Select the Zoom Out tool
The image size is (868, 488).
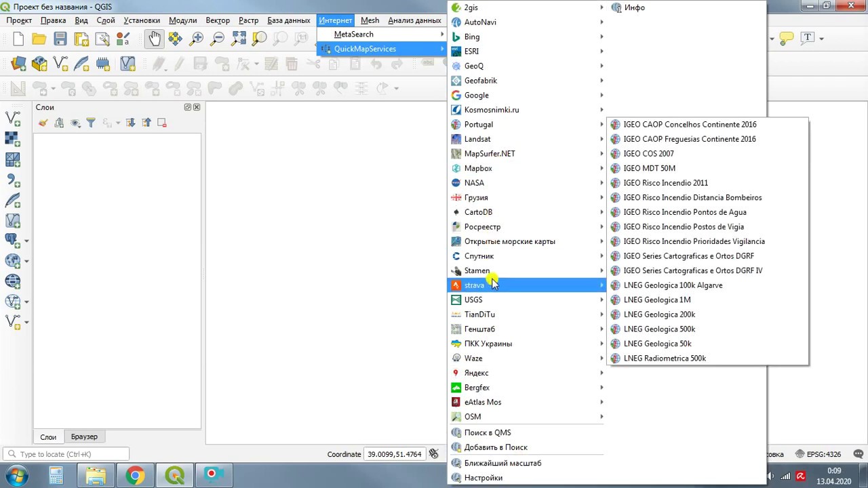217,39
